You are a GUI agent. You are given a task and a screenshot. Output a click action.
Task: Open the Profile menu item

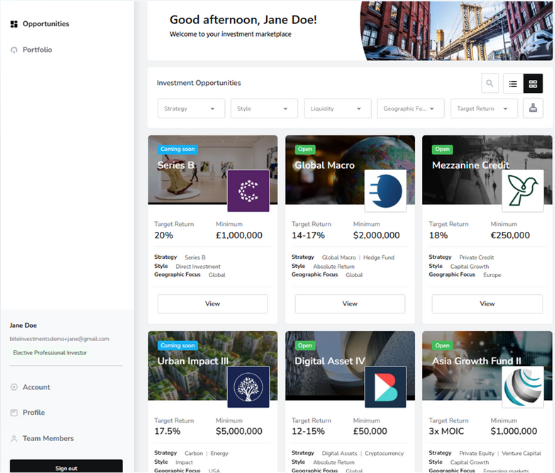point(34,412)
